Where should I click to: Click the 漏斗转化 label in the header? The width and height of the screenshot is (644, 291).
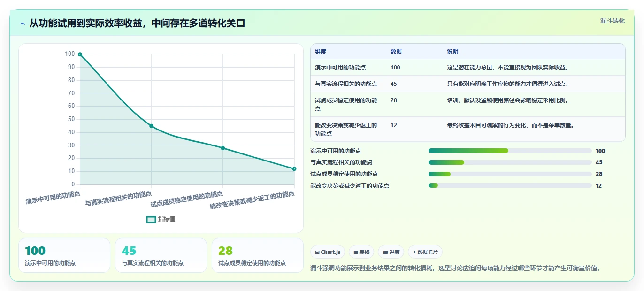pyautogui.click(x=613, y=21)
